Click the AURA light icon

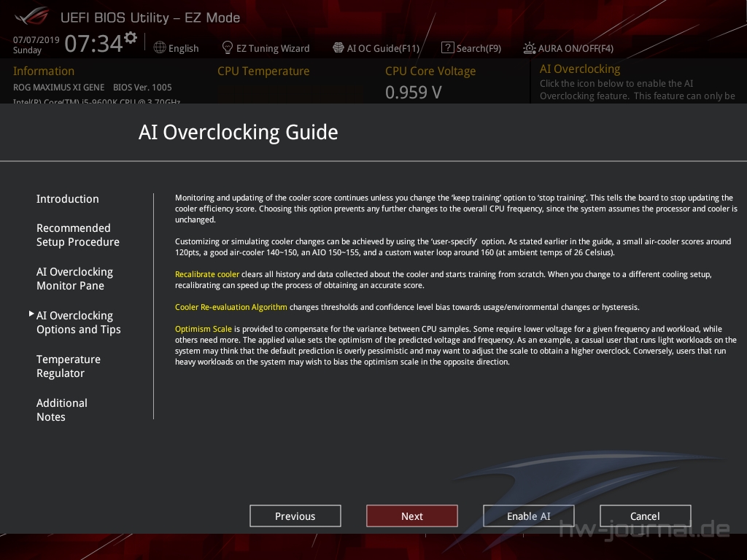coord(530,47)
